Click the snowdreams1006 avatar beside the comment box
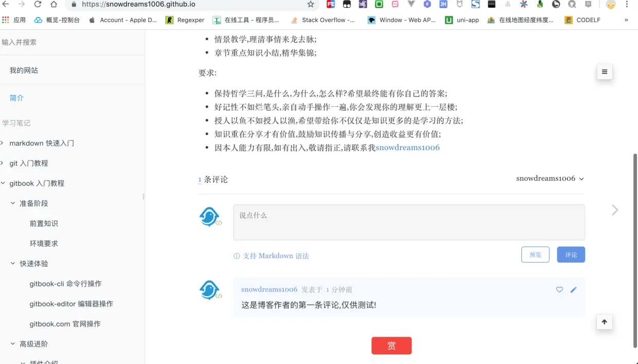 point(210,216)
